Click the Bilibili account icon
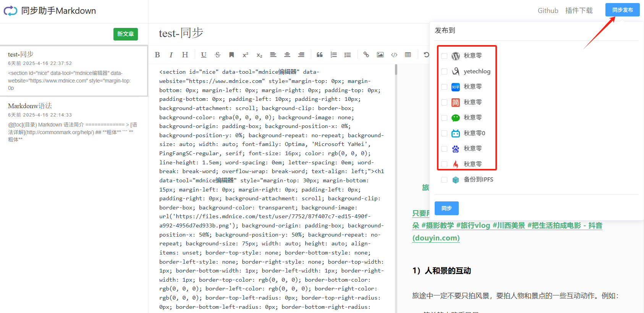 [456, 133]
